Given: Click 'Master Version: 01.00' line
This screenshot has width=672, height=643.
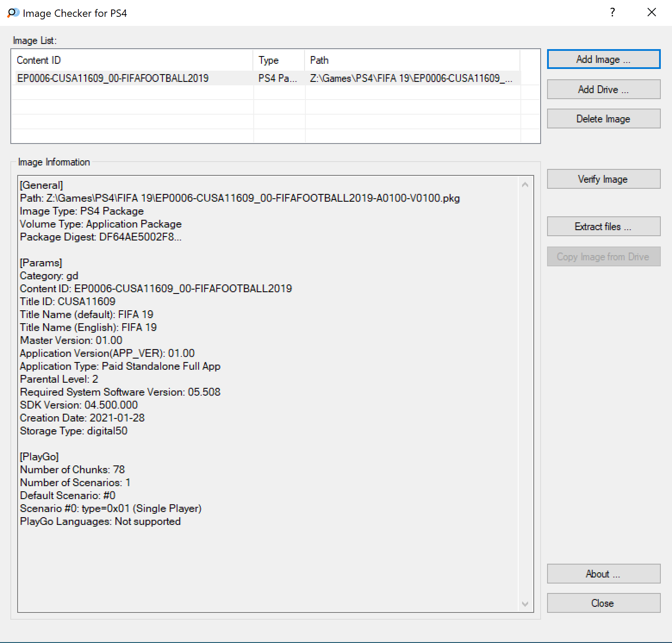Looking at the screenshot, I should coord(71,340).
